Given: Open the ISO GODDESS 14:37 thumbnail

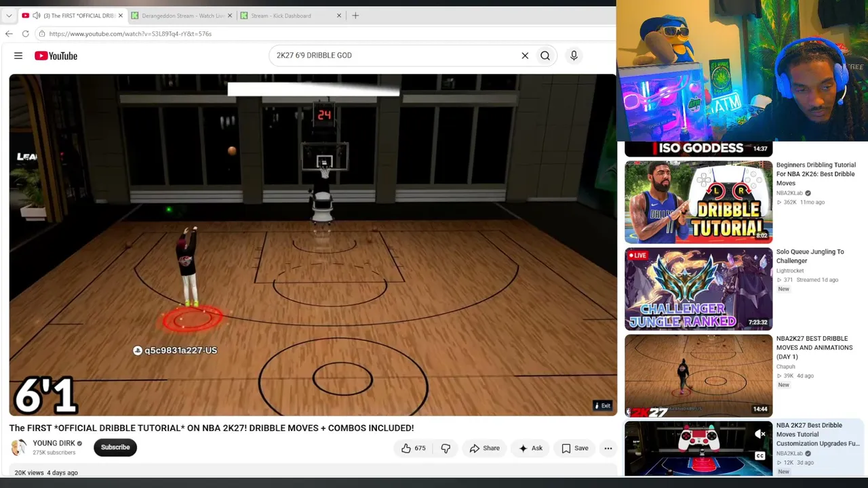Looking at the screenshot, I should point(698,149).
